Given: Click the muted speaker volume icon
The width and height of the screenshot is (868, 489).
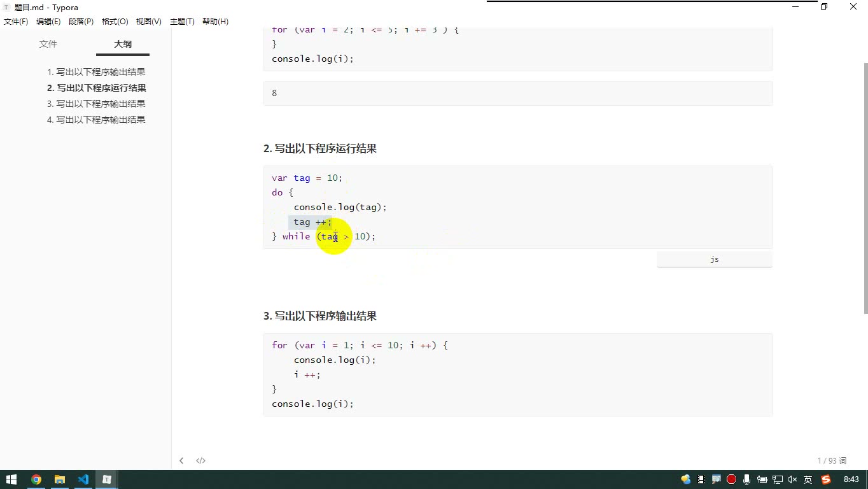Looking at the screenshot, I should tap(792, 479).
